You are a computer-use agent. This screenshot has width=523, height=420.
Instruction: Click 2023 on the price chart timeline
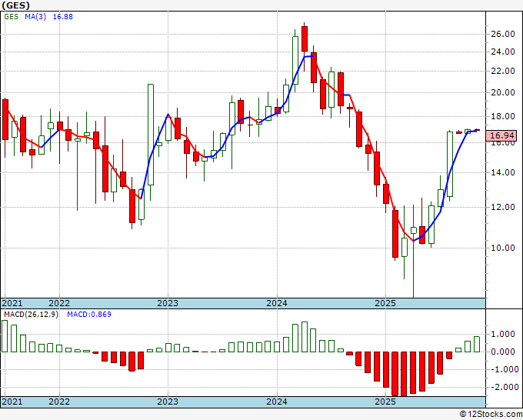pos(168,303)
